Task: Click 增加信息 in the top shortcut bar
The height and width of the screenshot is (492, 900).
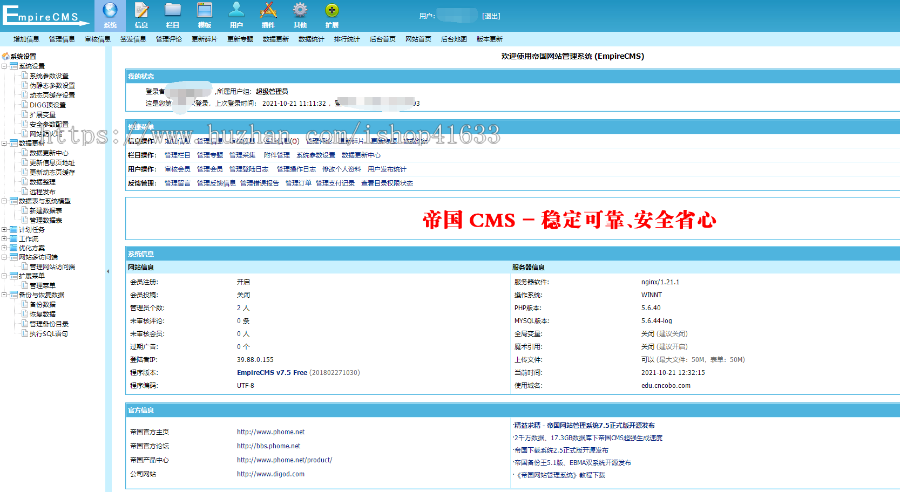Action: pyautogui.click(x=26, y=39)
